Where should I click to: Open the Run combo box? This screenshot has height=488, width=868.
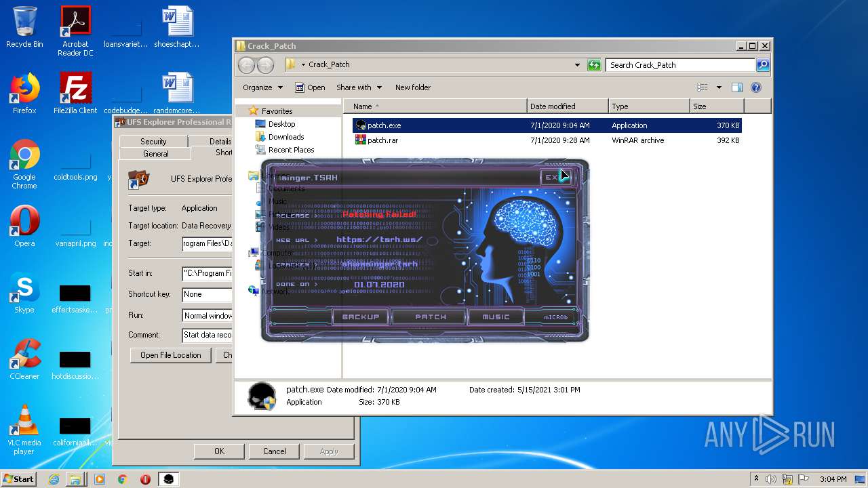click(x=207, y=315)
